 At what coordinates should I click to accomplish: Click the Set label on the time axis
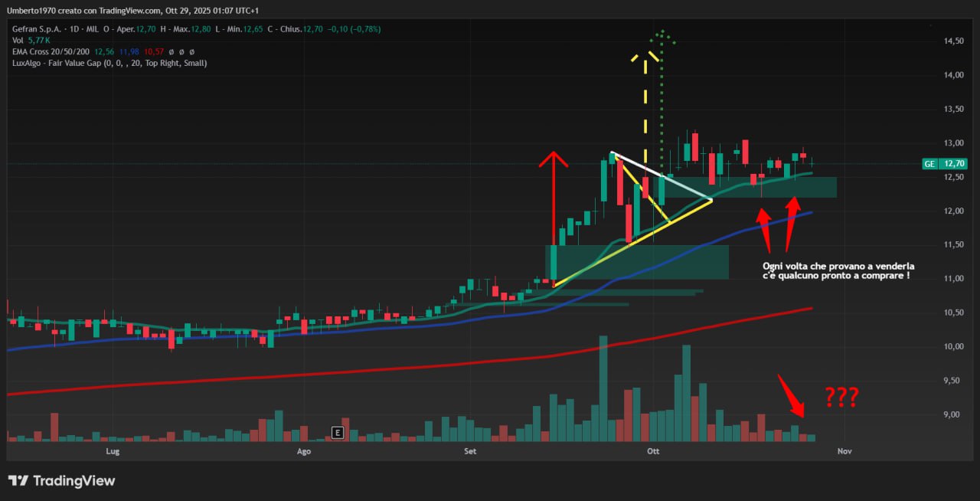point(470,452)
